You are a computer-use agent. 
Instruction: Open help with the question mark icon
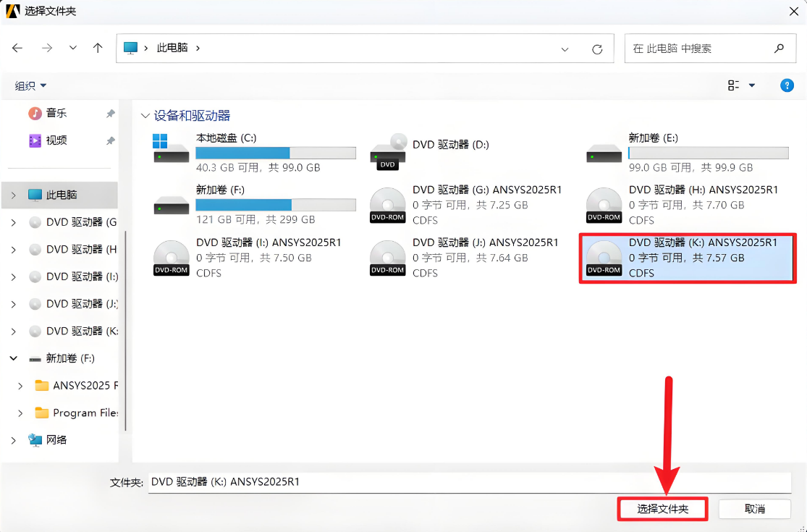[787, 85]
